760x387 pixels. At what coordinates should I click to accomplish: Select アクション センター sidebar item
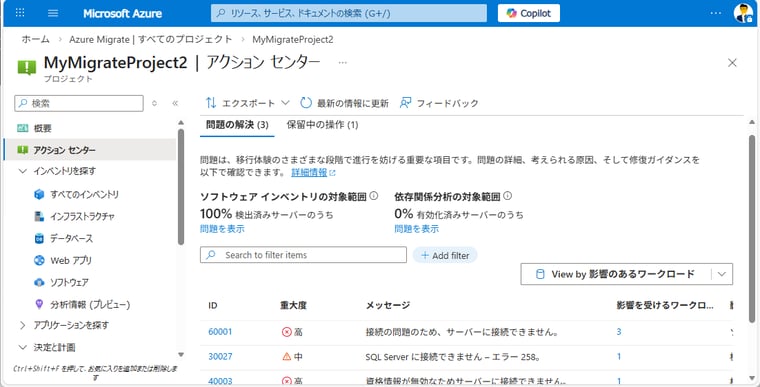[x=90, y=150]
